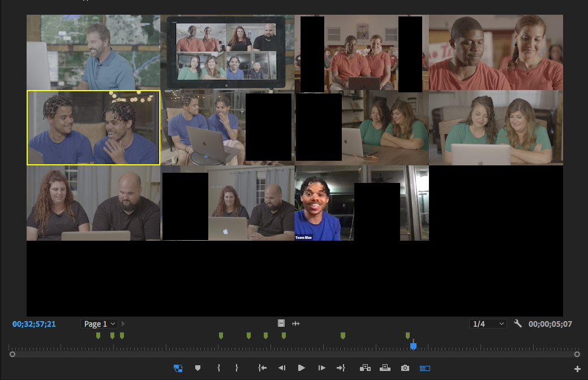Select the sixth green marker on the ruler
Viewport: 588px width, 380px height.
point(265,336)
